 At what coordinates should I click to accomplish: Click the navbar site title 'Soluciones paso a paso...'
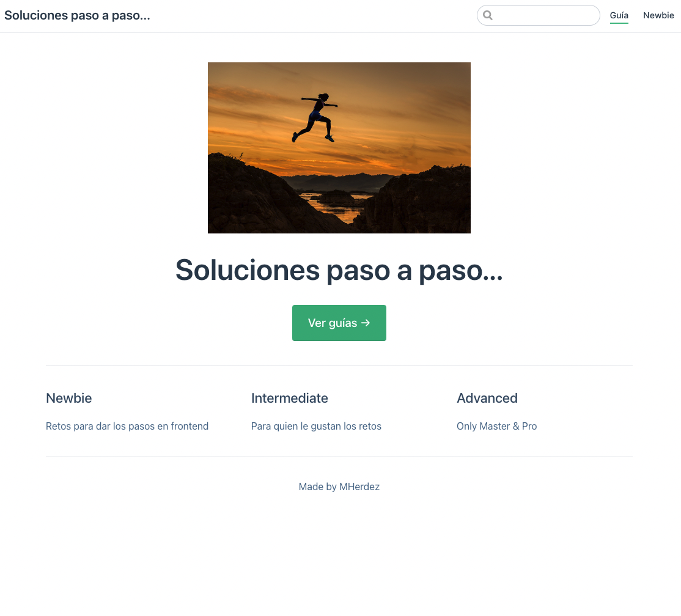(x=77, y=15)
